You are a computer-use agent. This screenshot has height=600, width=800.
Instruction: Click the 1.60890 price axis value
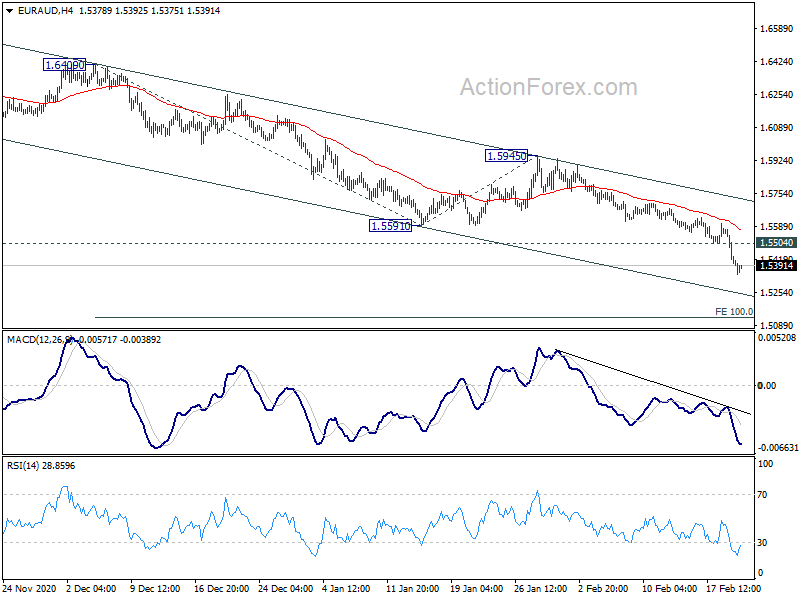pyautogui.click(x=777, y=128)
